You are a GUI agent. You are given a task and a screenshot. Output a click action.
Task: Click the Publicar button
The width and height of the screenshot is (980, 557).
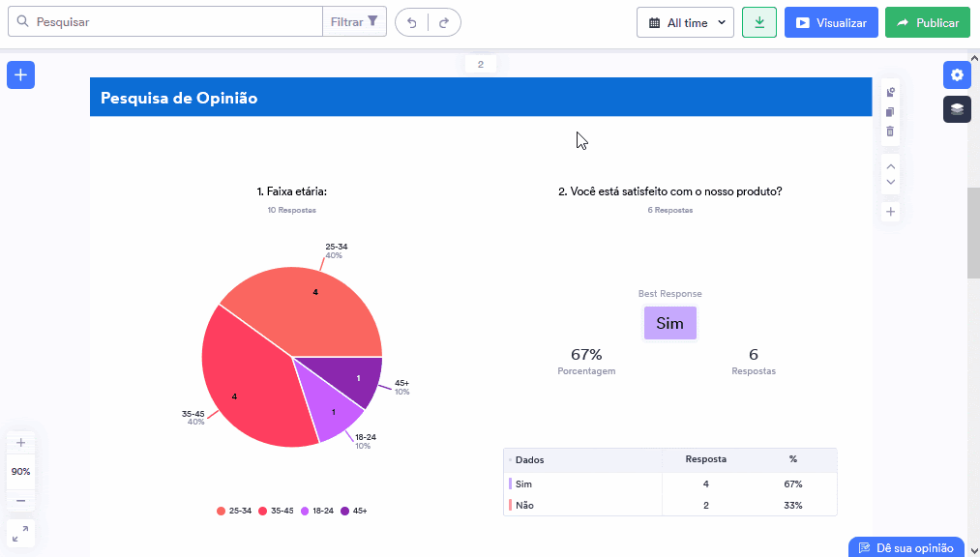tap(927, 22)
